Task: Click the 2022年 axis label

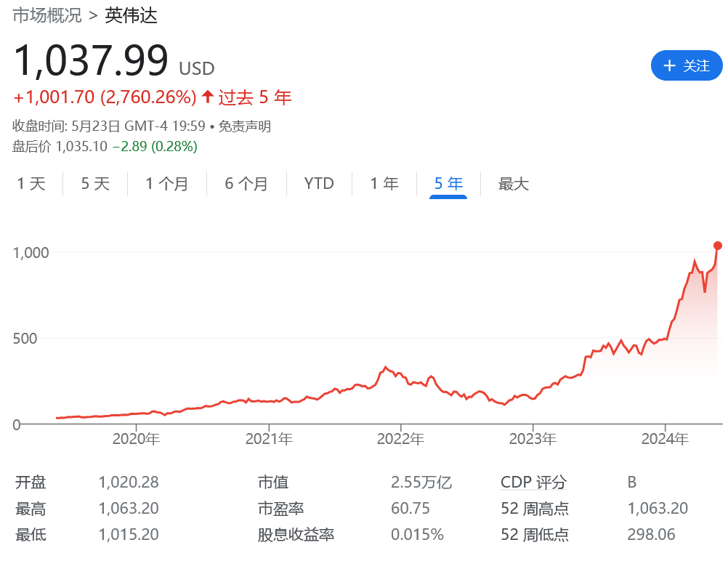Action: [400, 439]
